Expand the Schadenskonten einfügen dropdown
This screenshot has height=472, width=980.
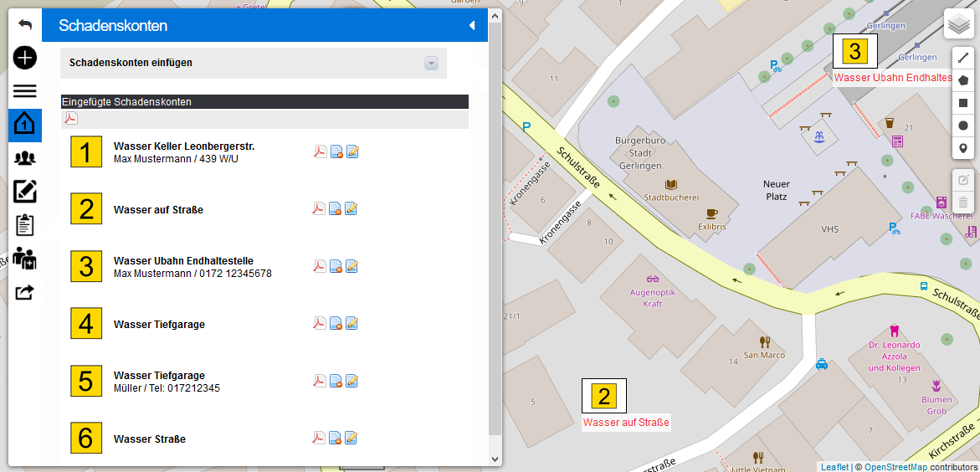click(431, 63)
